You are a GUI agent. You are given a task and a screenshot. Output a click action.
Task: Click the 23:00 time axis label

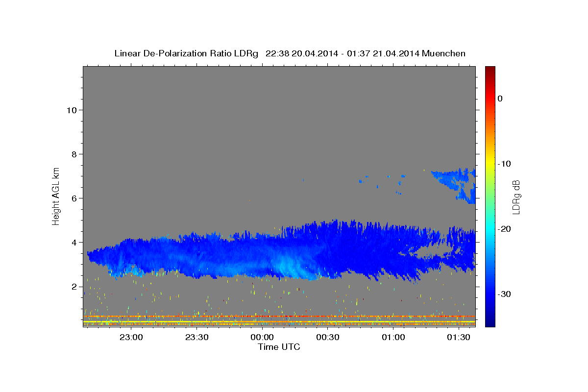pyautogui.click(x=131, y=337)
